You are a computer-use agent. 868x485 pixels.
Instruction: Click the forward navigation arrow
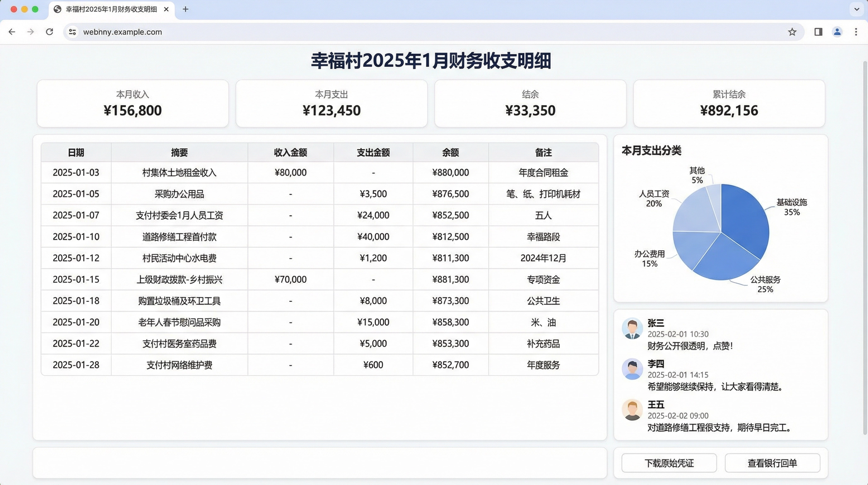31,32
